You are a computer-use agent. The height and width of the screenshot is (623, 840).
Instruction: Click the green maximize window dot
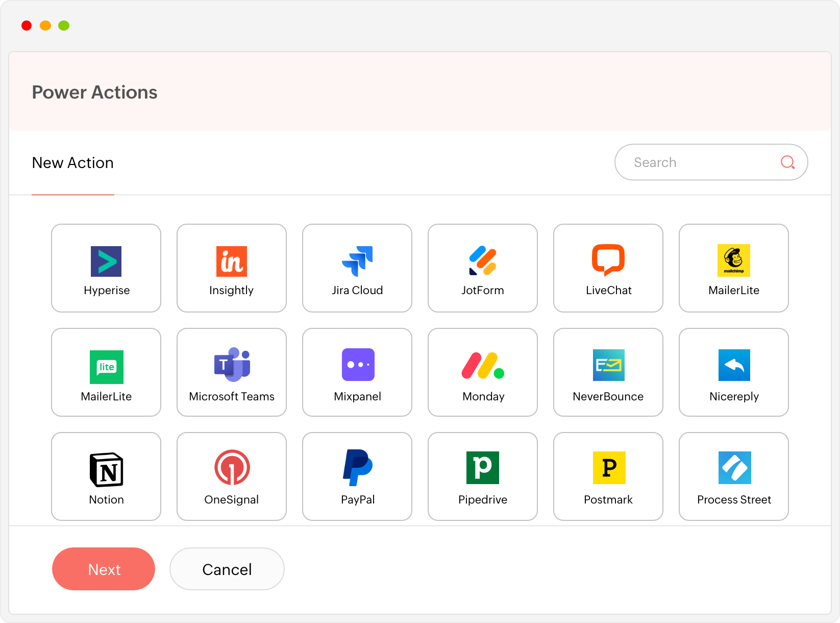pos(64,26)
